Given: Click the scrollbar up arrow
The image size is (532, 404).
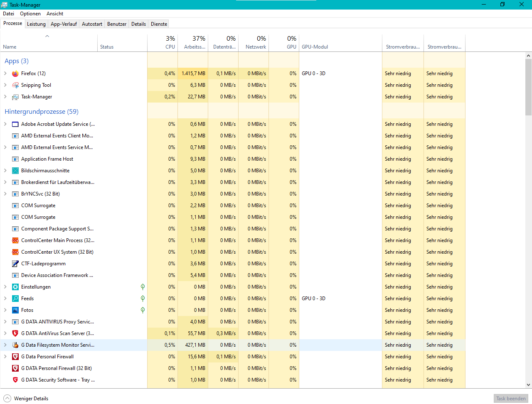Looking at the screenshot, I should pyautogui.click(x=528, y=56).
